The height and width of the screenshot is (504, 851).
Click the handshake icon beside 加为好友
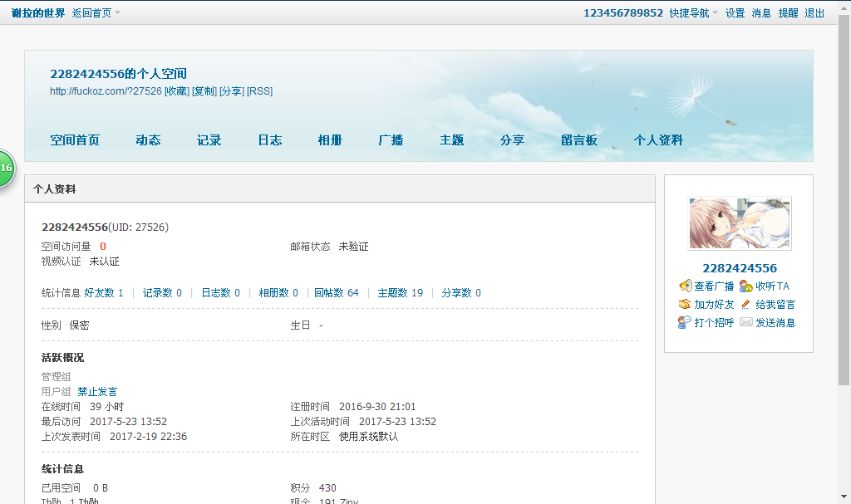[x=685, y=305]
